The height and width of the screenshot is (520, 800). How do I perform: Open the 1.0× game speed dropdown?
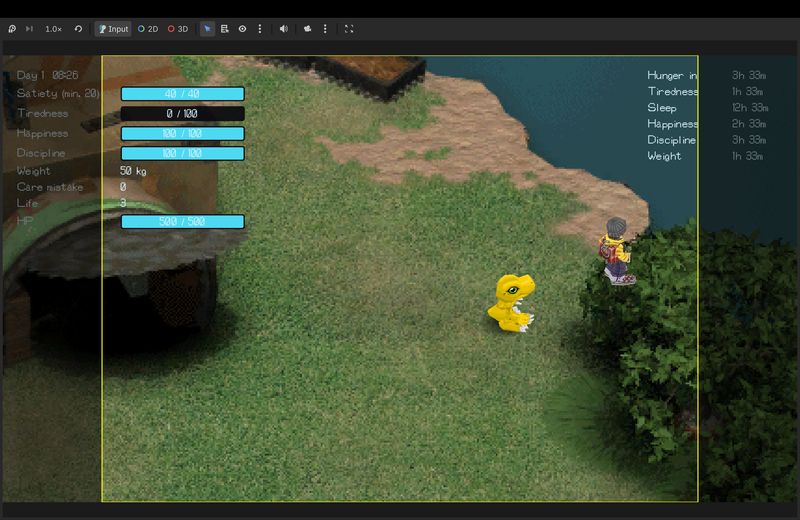coord(53,29)
